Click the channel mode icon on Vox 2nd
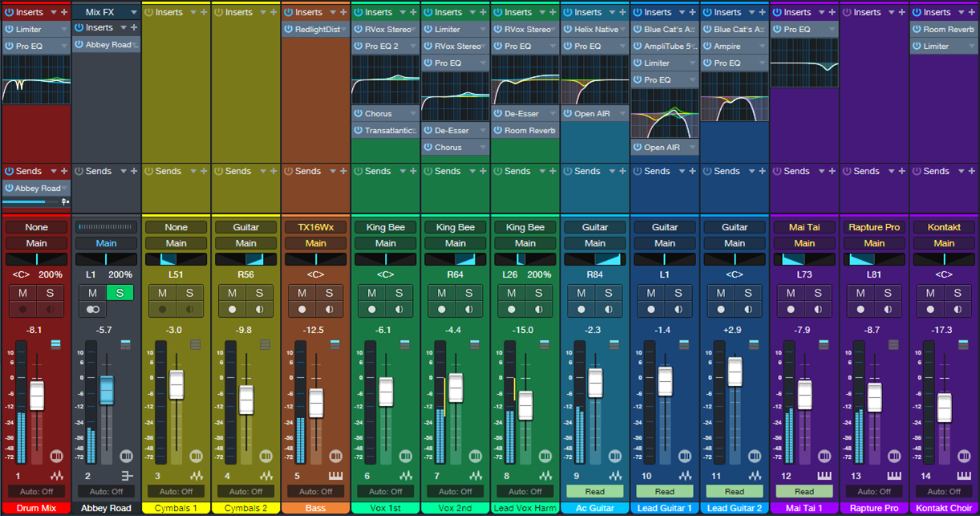This screenshot has height=516, width=980. [476, 456]
